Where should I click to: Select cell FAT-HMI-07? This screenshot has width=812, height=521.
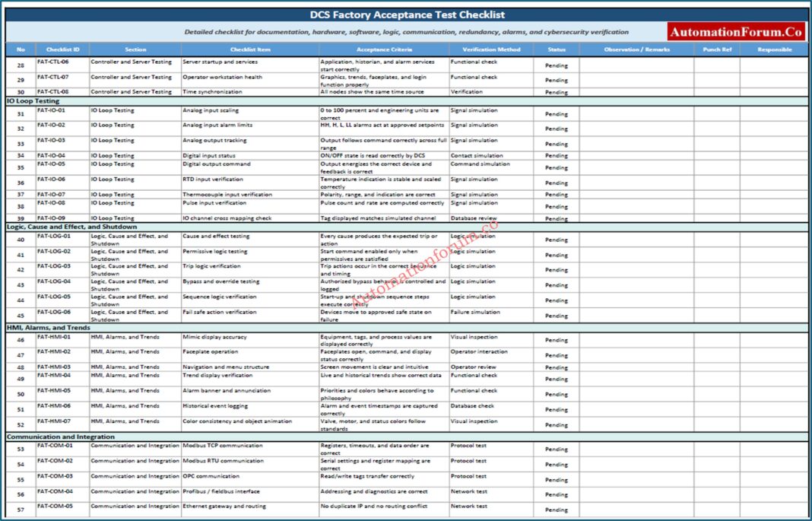[x=62, y=424]
